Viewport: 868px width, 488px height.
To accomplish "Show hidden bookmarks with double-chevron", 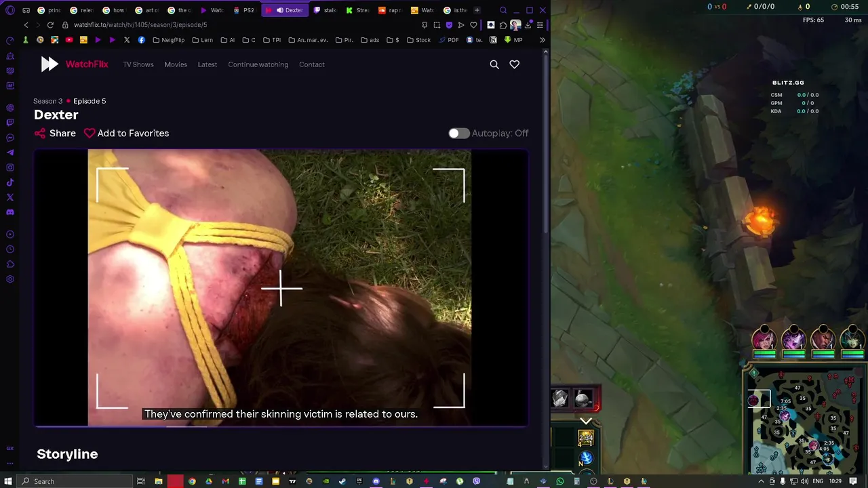I will coord(542,40).
